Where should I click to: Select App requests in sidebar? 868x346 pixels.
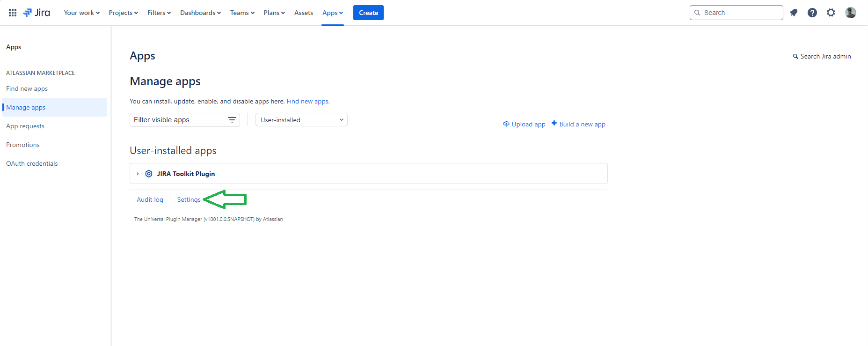(25, 126)
